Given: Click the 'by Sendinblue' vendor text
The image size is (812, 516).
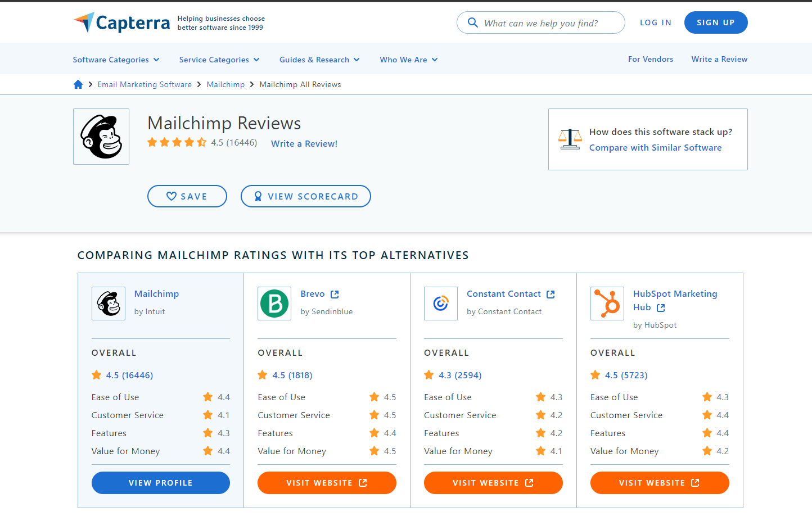Looking at the screenshot, I should point(327,311).
